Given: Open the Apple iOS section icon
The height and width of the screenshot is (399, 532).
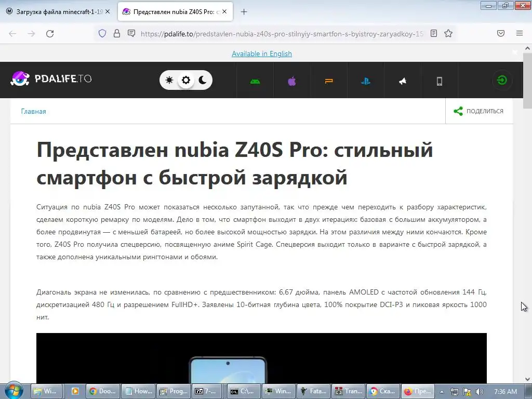Looking at the screenshot, I should 292,81.
